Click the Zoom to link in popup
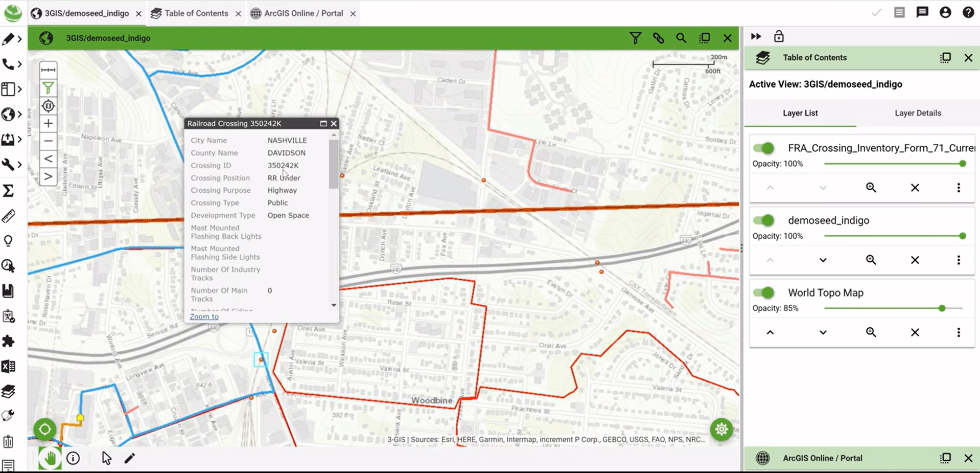This screenshot has width=980, height=473. tap(204, 317)
